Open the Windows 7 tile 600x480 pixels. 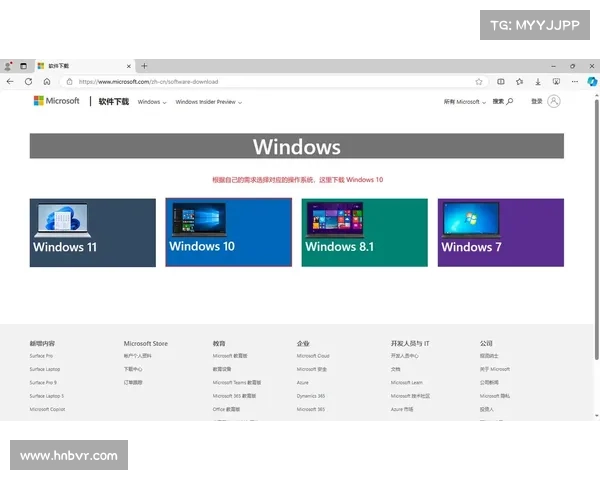click(x=501, y=232)
